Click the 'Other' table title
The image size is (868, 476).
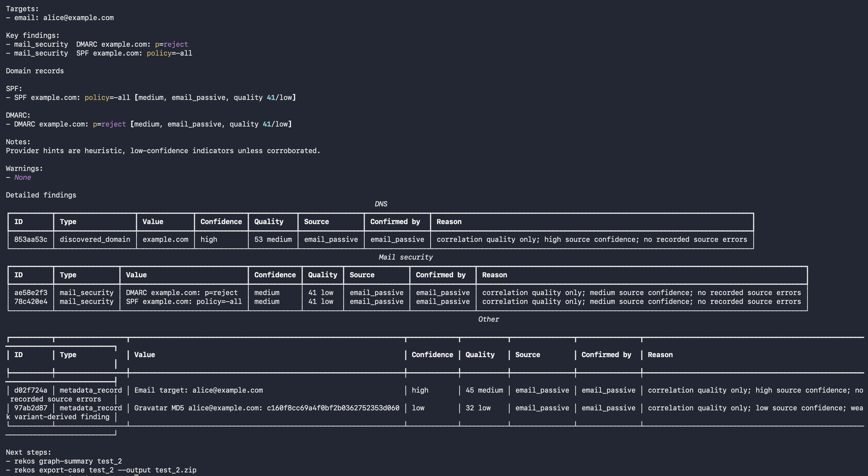point(489,319)
